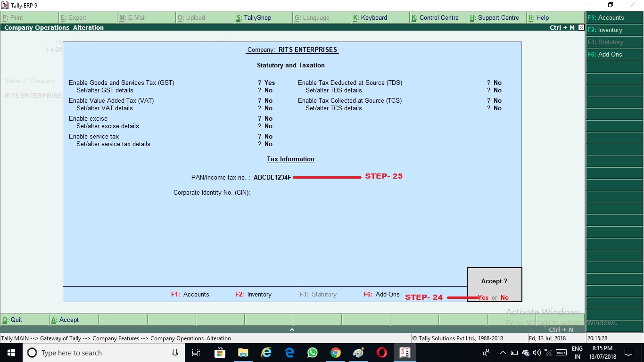644x362 pixels.
Task: Toggle the Enable excise value
Action: 268,119
